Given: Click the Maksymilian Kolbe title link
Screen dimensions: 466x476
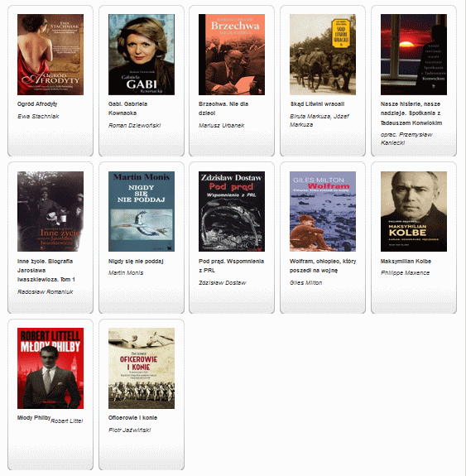Looking at the screenshot, I should [406, 261].
